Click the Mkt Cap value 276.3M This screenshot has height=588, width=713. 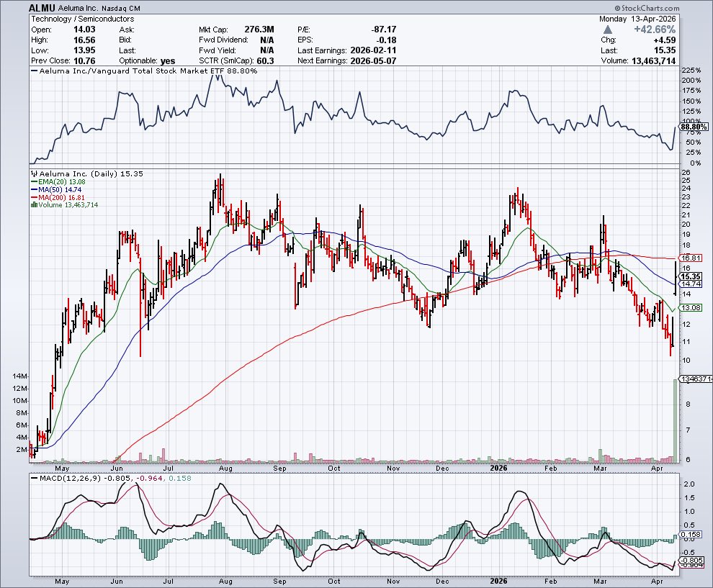coord(259,30)
